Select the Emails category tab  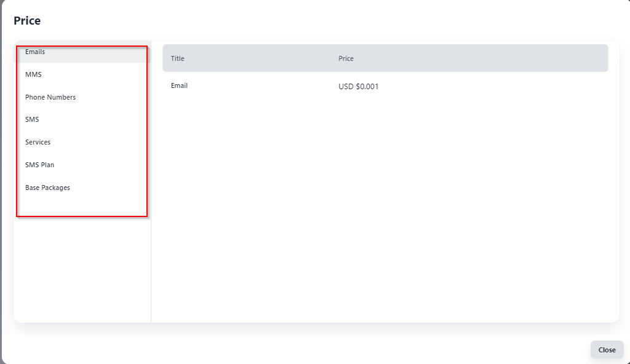[x=35, y=52]
